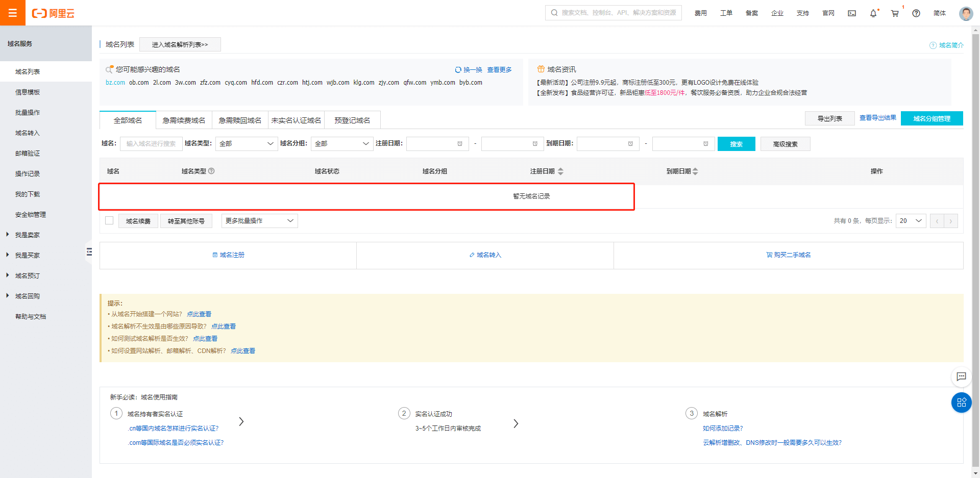
Task: Click the 域名转入 link below the table
Action: coord(485,255)
